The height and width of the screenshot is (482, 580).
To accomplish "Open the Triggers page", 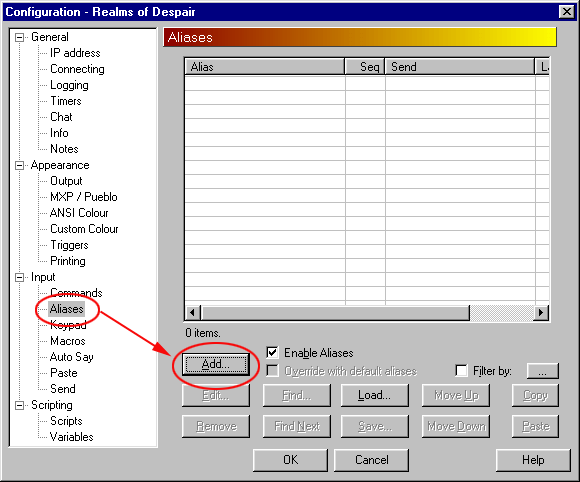I will pyautogui.click(x=69, y=245).
